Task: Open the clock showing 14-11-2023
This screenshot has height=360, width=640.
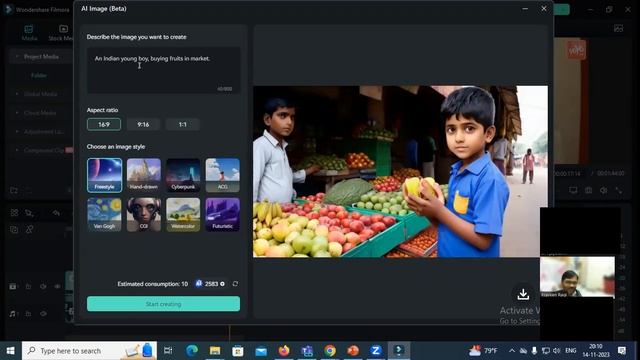Action: pos(596,351)
